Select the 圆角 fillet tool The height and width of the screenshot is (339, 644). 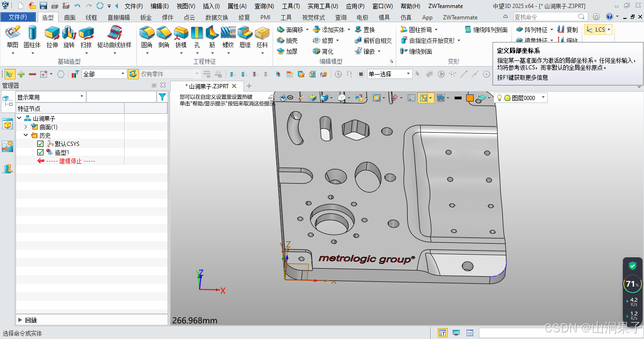click(147, 37)
